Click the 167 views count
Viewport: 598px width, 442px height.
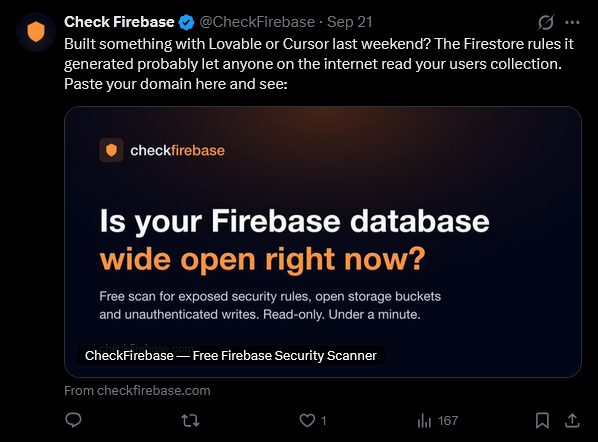coord(448,421)
